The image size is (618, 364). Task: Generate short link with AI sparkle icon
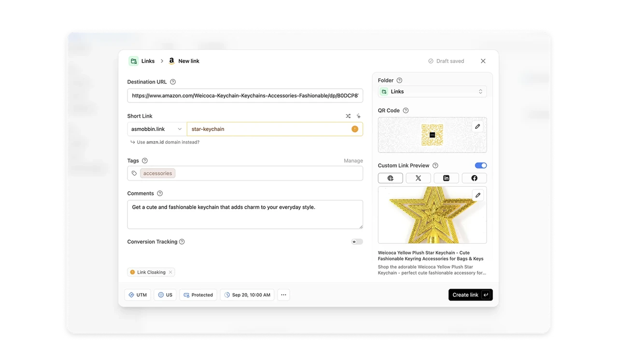coord(359,116)
